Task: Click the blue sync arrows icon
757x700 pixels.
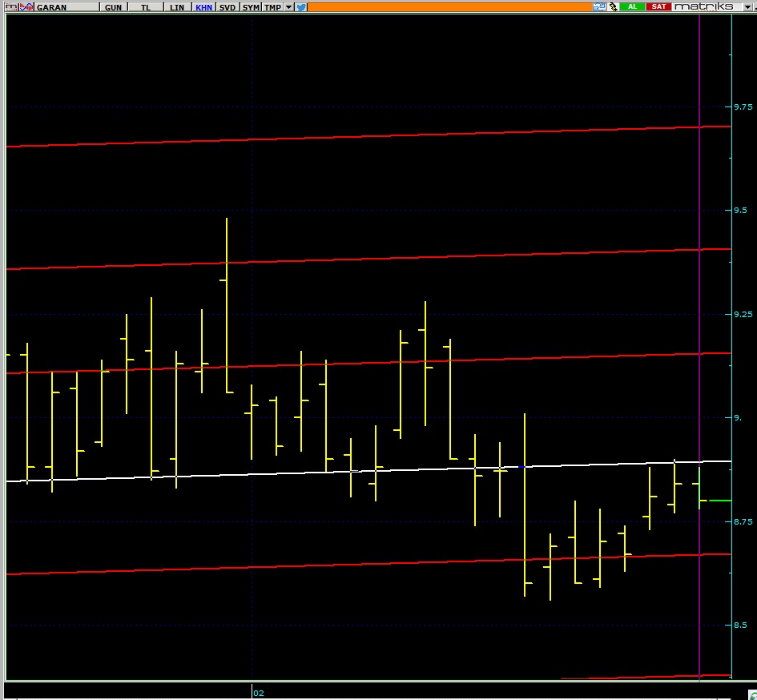Action: (600, 6)
